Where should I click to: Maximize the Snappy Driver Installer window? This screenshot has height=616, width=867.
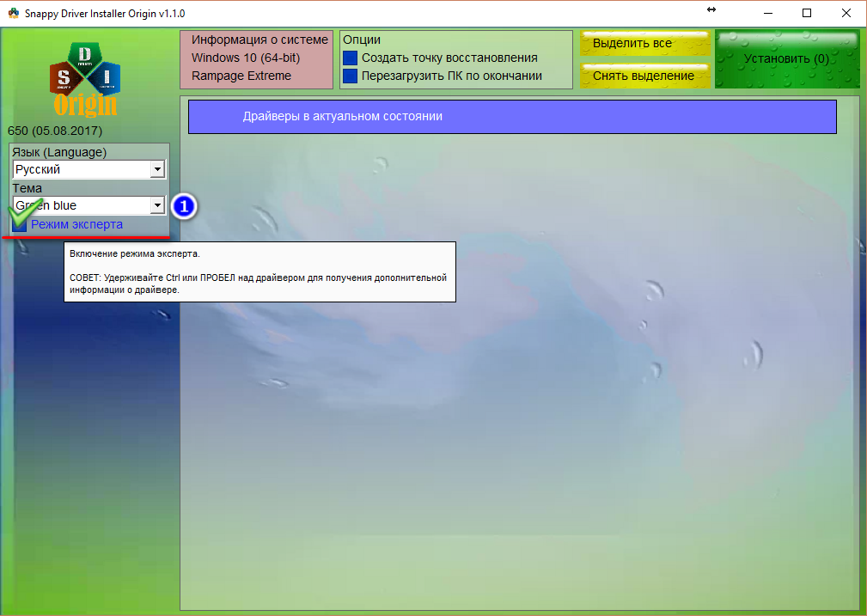point(806,13)
